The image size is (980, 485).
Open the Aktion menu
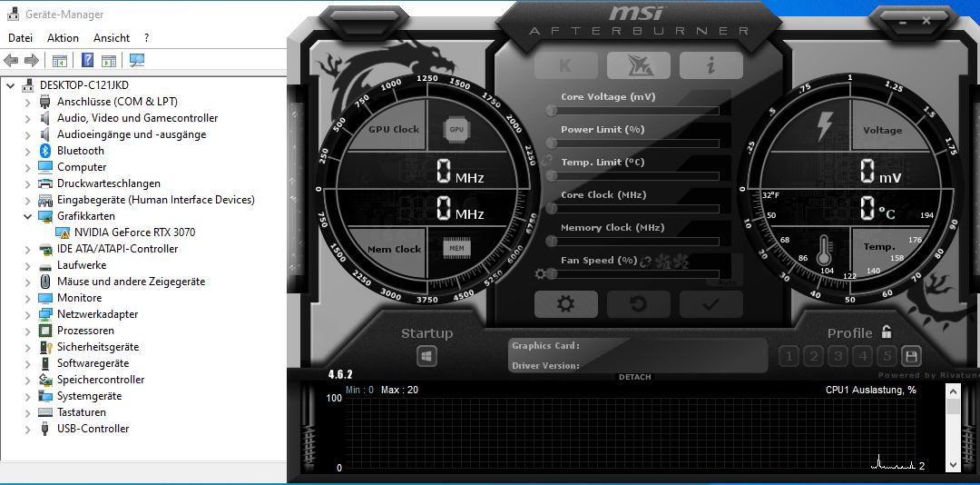tap(64, 37)
